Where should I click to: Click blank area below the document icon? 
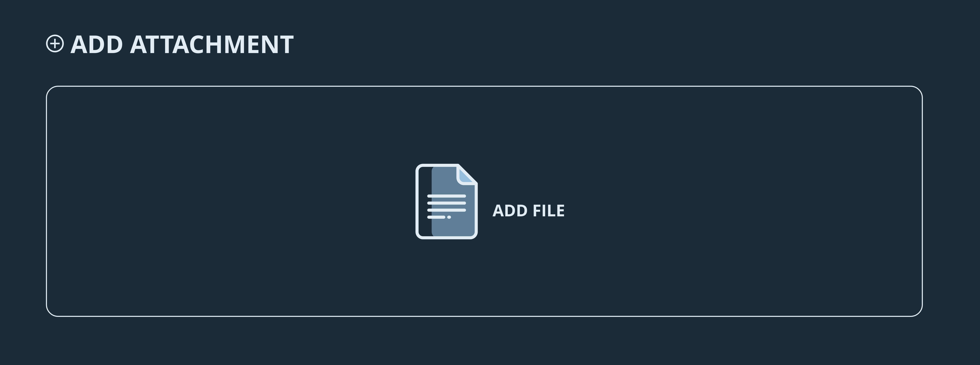446,278
